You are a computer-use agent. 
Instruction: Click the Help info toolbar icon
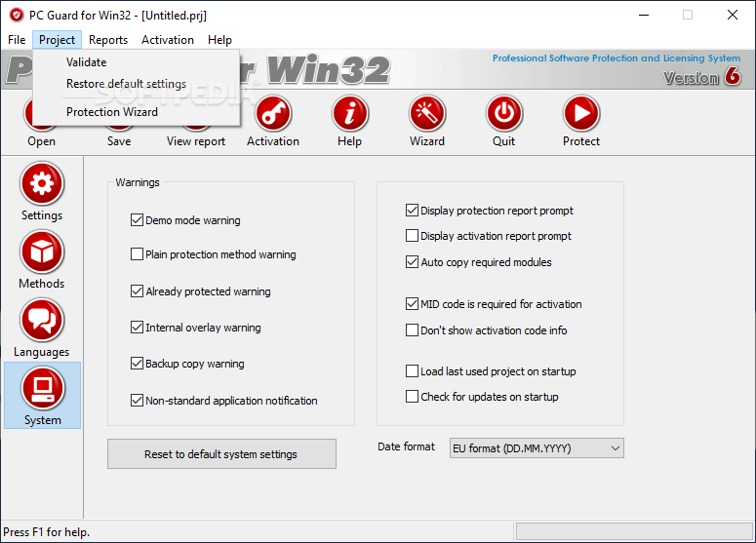click(x=349, y=113)
